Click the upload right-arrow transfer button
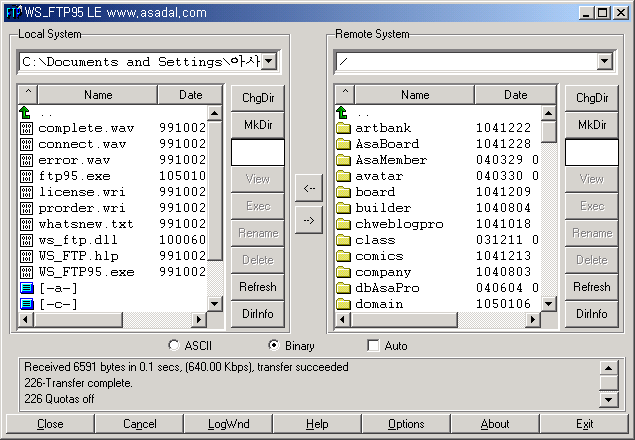Screen dimensions: 635x440 (x=309, y=220)
